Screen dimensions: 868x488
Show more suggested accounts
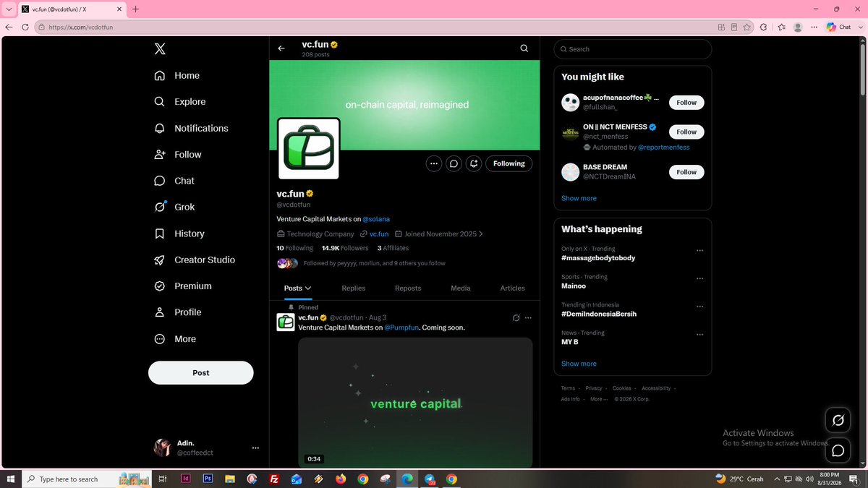pyautogui.click(x=579, y=198)
